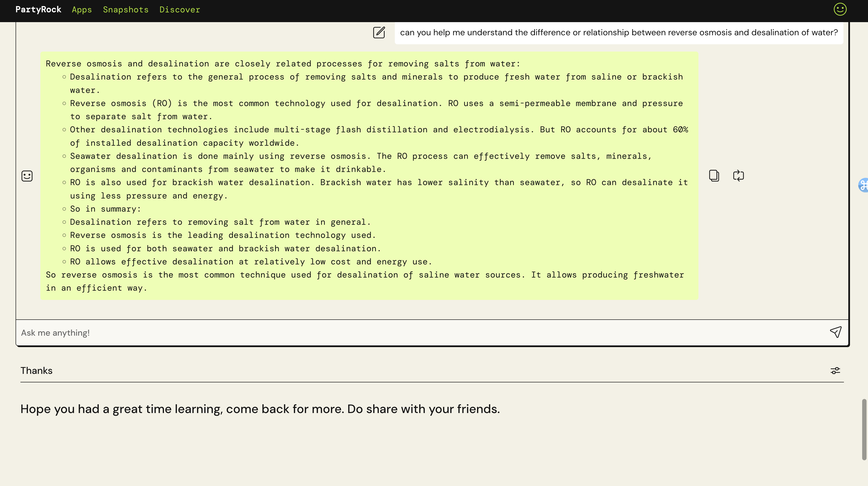Send the chat message

tap(836, 332)
